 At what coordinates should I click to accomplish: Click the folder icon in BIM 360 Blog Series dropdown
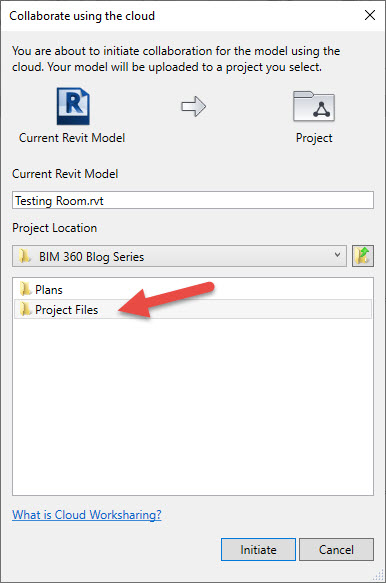pyautogui.click(x=25, y=256)
